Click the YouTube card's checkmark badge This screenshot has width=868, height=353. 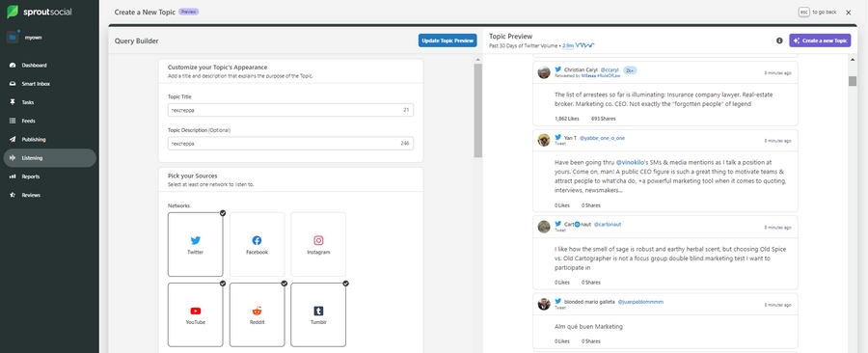click(223, 284)
